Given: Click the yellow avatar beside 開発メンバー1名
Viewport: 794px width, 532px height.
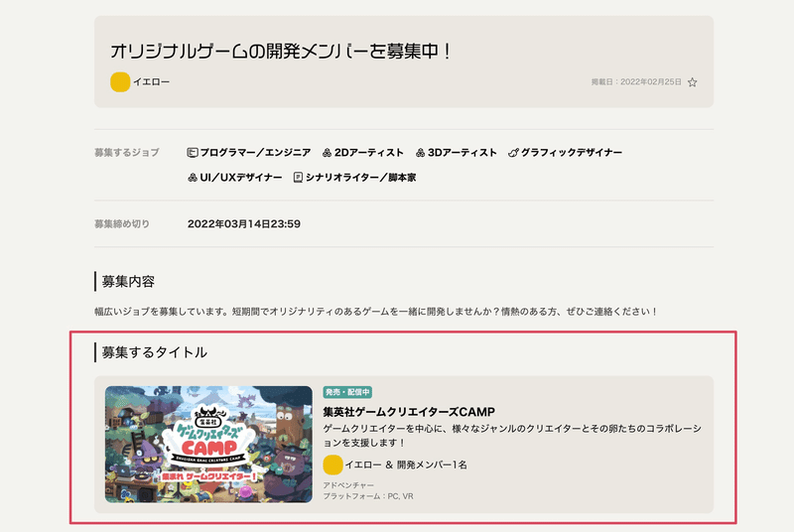Looking at the screenshot, I should click(332, 465).
